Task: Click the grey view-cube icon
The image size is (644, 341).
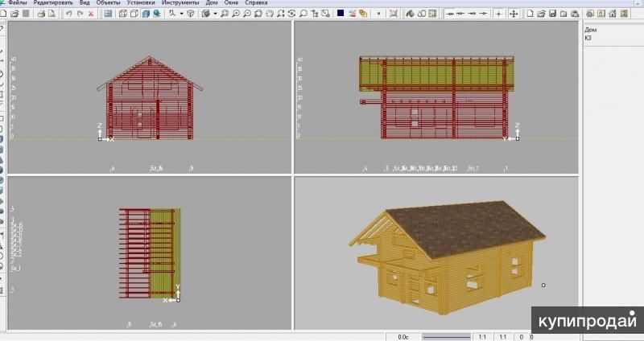Action: pos(206,14)
